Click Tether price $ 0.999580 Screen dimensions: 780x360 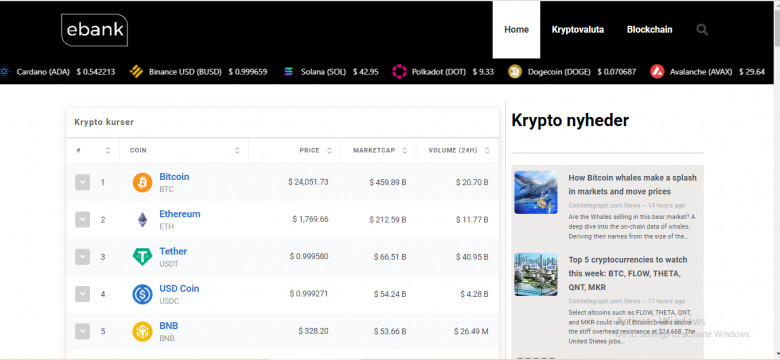(x=308, y=257)
